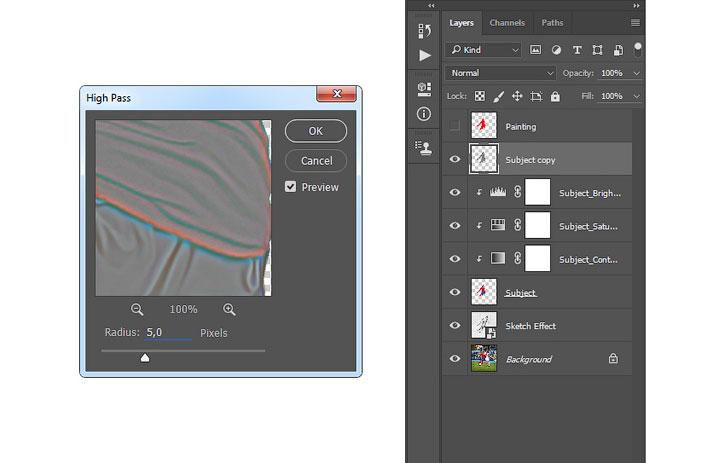Filter layers by type layer icon

pyautogui.click(x=577, y=50)
